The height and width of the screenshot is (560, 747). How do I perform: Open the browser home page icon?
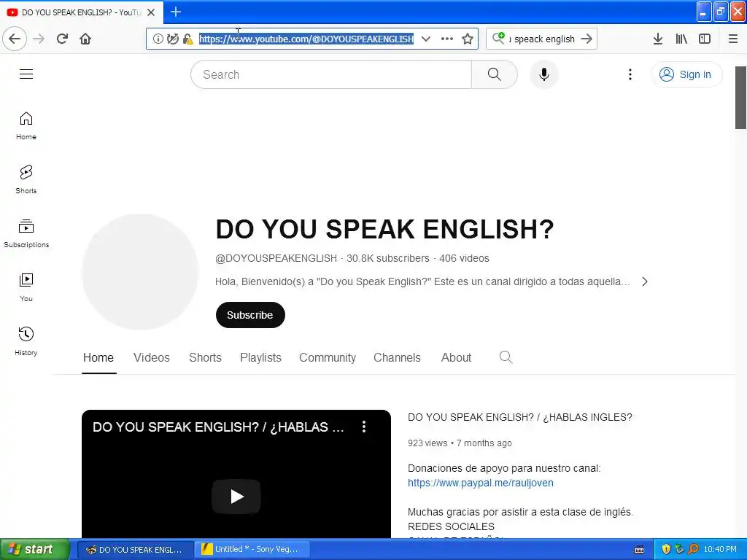tap(85, 39)
